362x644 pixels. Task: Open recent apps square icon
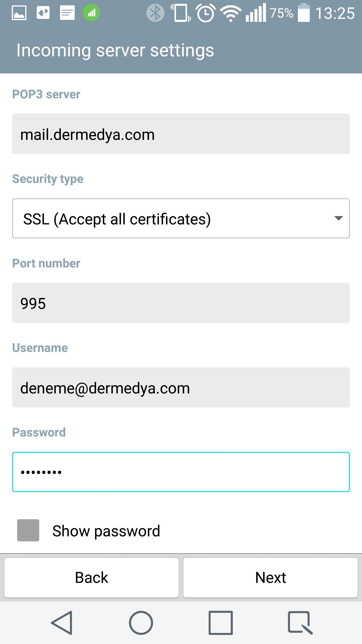(x=220, y=623)
